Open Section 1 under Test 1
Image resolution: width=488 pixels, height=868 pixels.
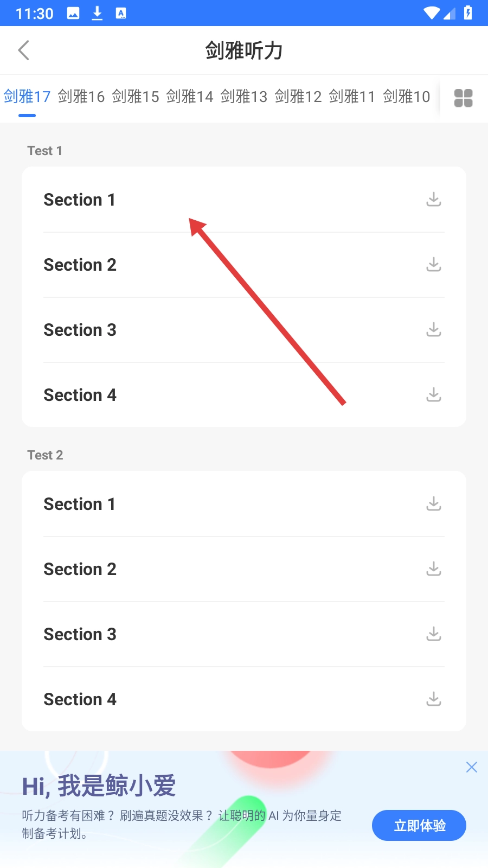pos(80,200)
